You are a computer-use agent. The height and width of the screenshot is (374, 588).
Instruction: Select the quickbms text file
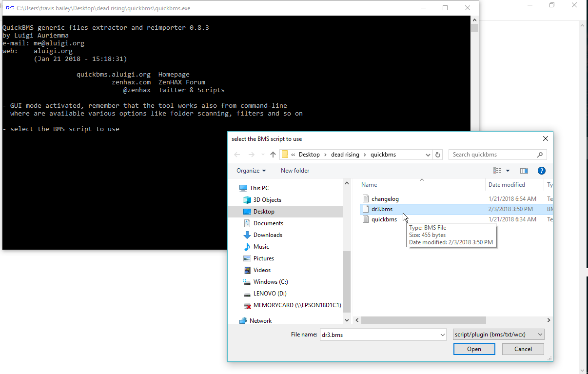(384, 219)
